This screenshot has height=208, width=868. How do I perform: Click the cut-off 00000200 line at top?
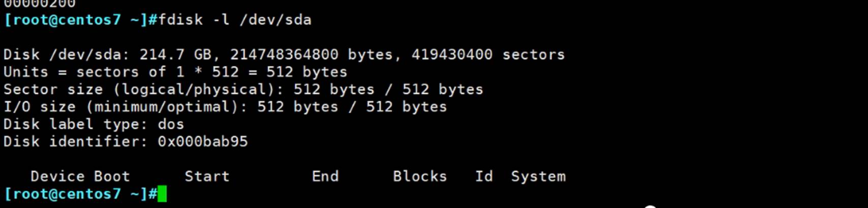point(40,4)
